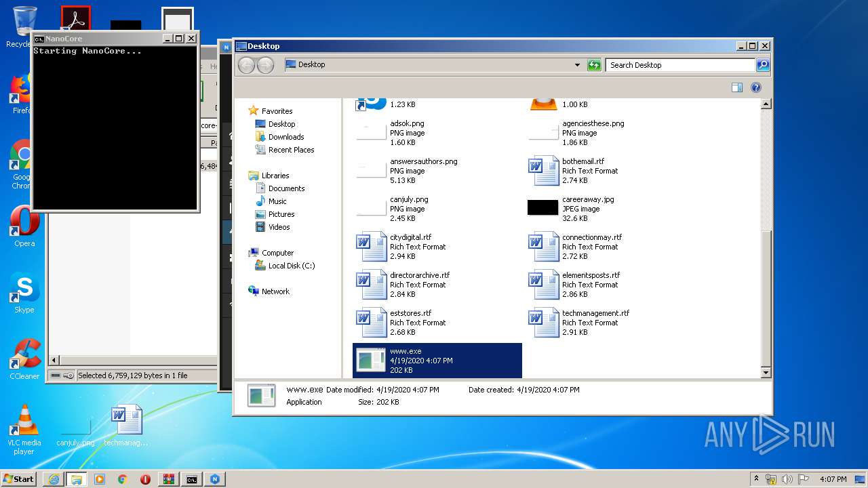Click the file list scroll up arrow

point(766,104)
